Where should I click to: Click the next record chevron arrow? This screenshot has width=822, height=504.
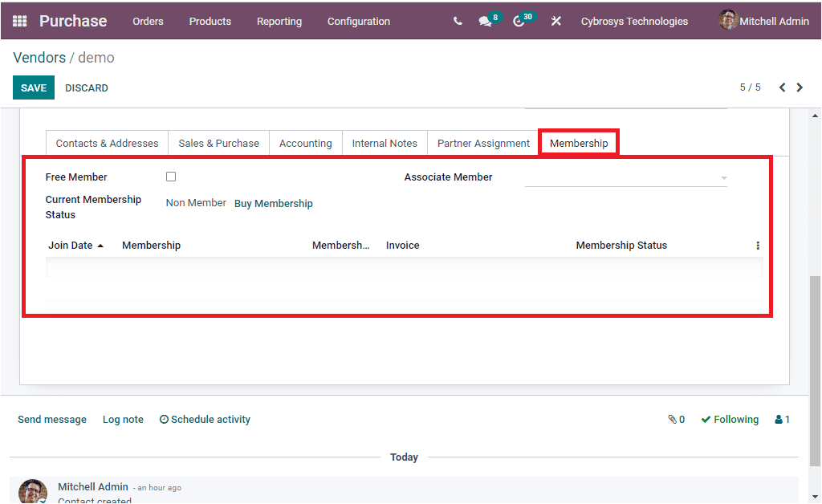click(800, 87)
